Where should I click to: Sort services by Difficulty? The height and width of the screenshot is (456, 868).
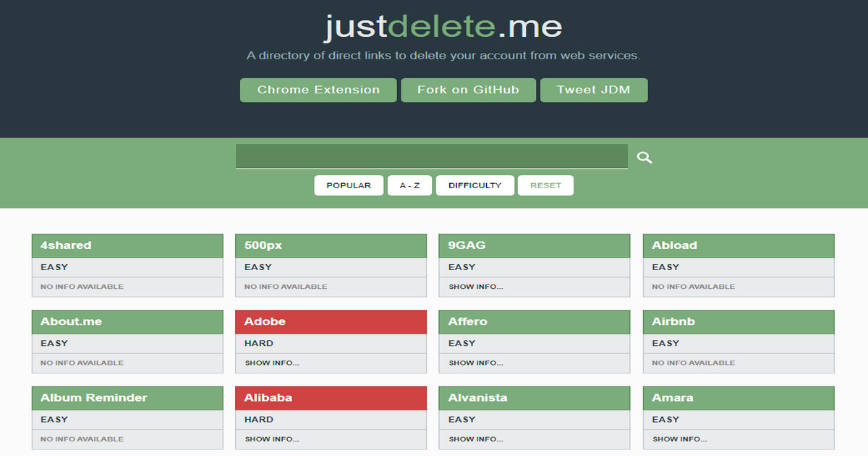pyautogui.click(x=475, y=185)
